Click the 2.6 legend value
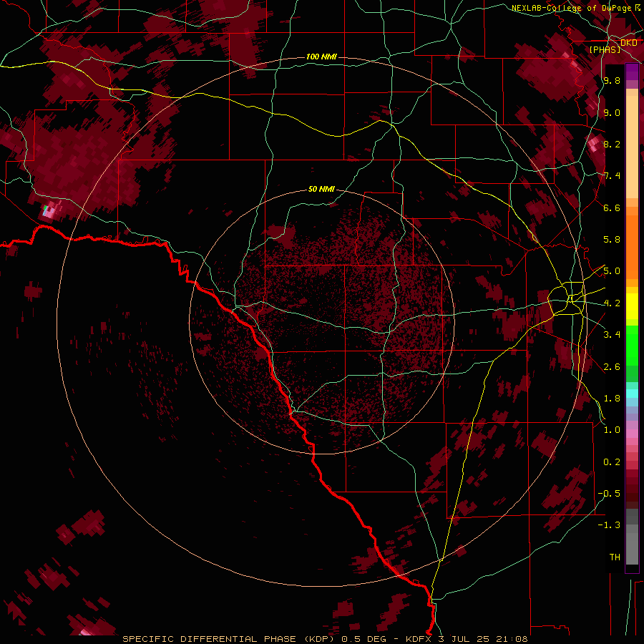This screenshot has width=644, height=644. pyautogui.click(x=612, y=367)
